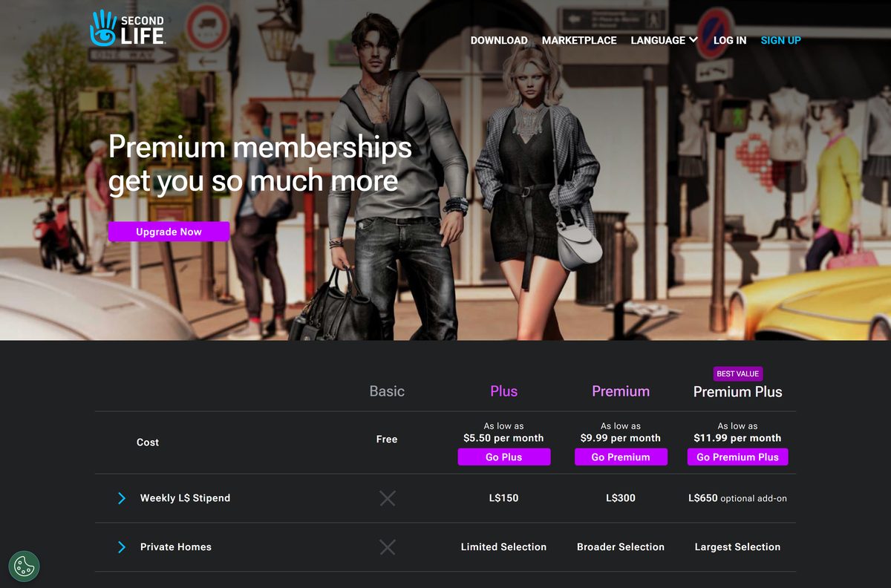Select the Premium Plus plan heading
The width and height of the screenshot is (891, 588).
pyautogui.click(x=737, y=392)
